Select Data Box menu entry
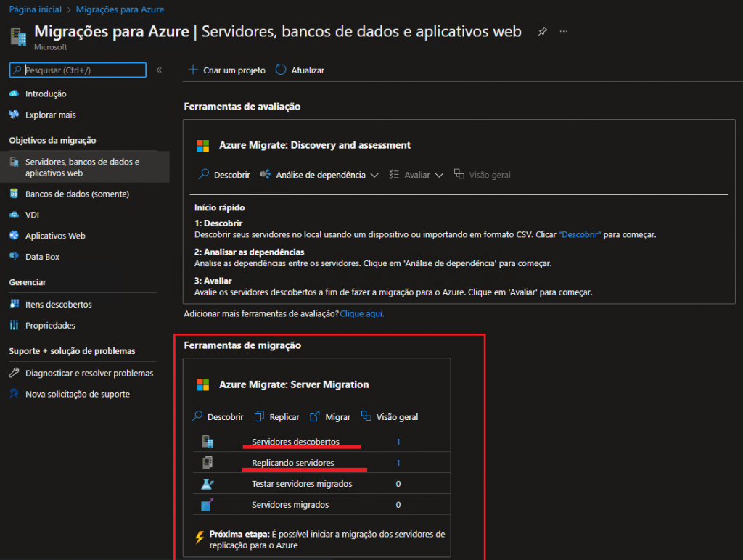 click(42, 257)
